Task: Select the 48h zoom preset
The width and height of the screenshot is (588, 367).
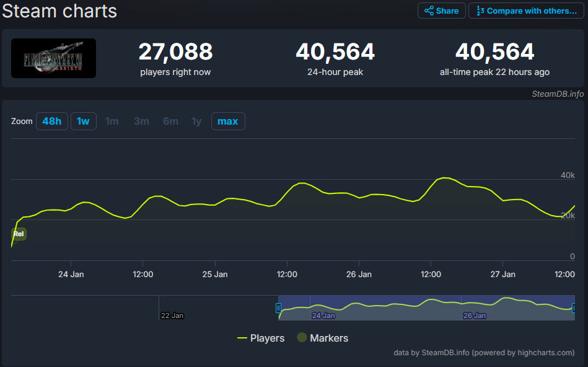Action: (x=52, y=122)
